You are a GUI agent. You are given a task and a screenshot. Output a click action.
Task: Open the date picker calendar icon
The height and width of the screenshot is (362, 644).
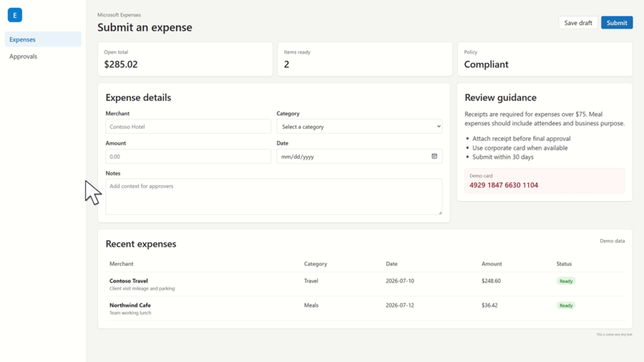tap(434, 156)
